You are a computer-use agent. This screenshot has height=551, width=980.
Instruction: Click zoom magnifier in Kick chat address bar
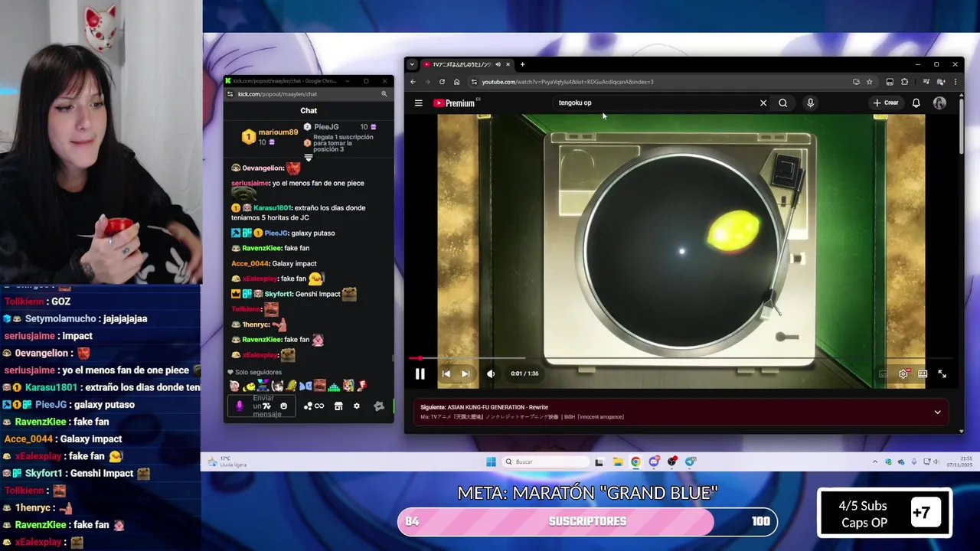(x=384, y=94)
